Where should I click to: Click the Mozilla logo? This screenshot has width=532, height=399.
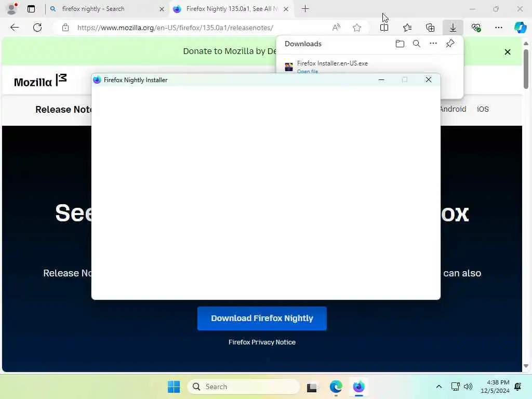(41, 81)
